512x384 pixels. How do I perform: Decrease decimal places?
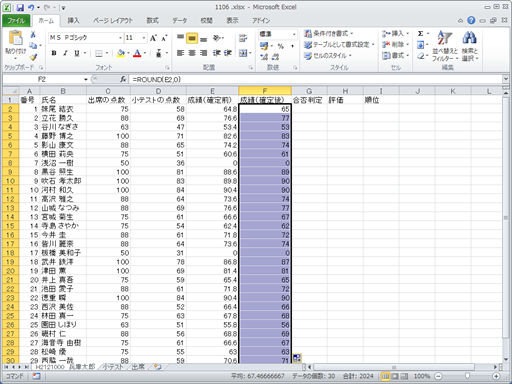click(275, 57)
